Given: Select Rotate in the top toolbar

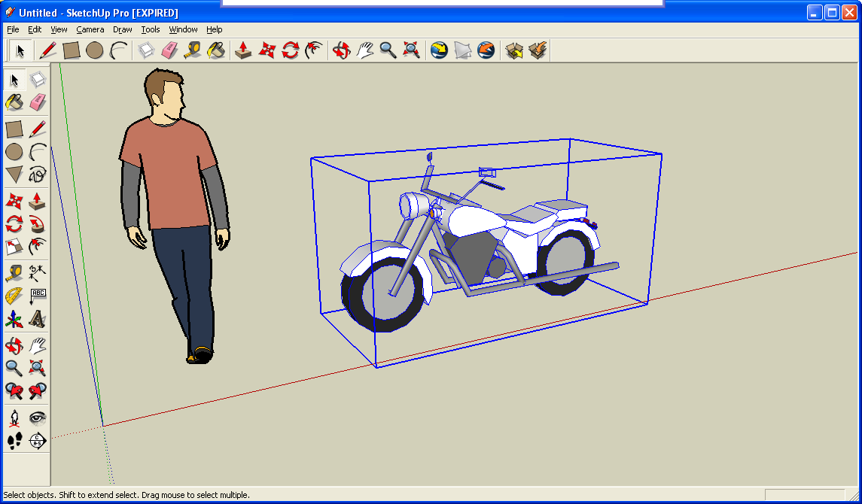Looking at the screenshot, I should [291, 50].
